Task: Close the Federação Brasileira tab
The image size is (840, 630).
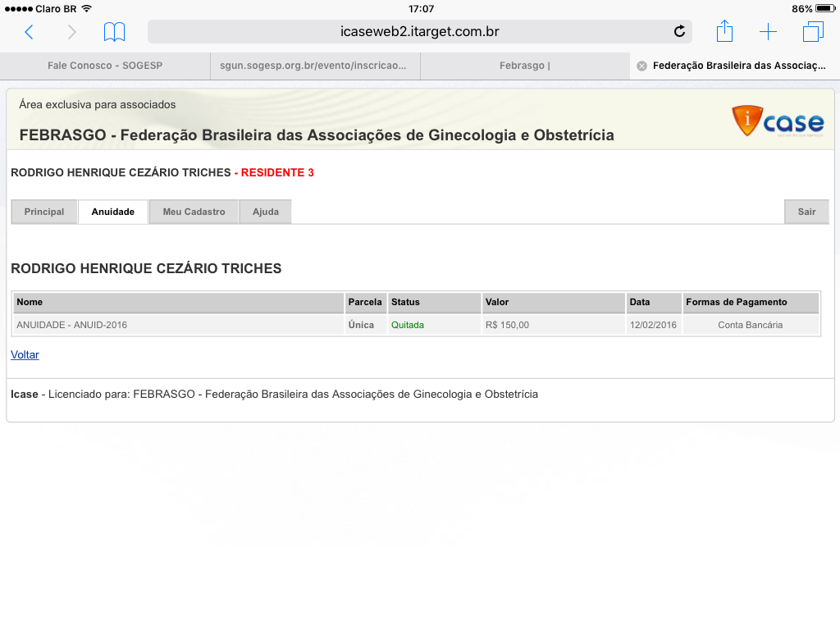Action: pyautogui.click(x=641, y=66)
